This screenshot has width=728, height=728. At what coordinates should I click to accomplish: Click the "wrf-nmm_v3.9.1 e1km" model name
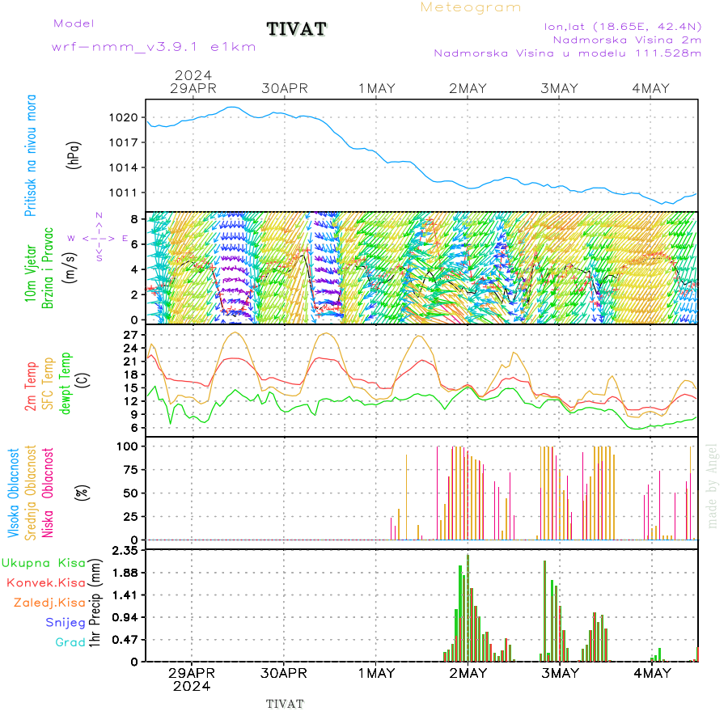(154, 47)
